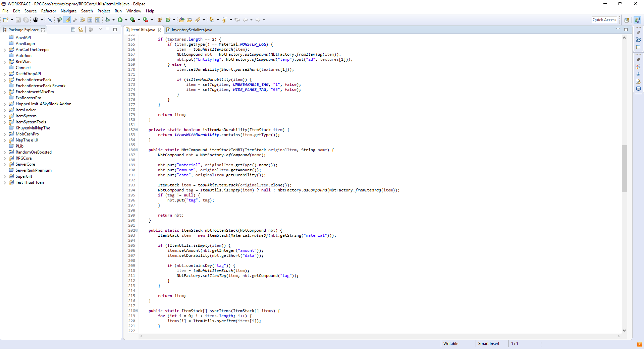Screen dimensions: 644x349
Task: Open the Javadoc view from right trim
Action: (638, 74)
